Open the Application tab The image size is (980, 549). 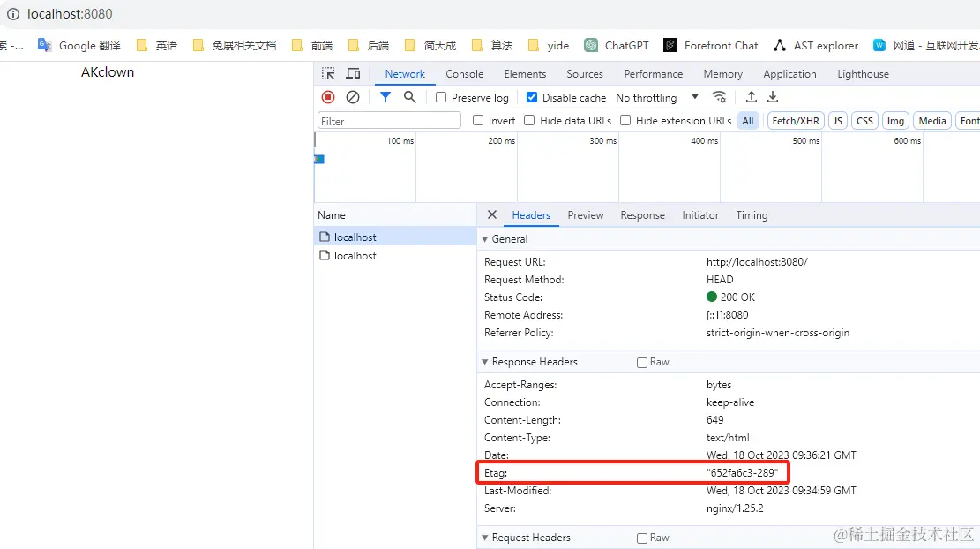click(790, 74)
